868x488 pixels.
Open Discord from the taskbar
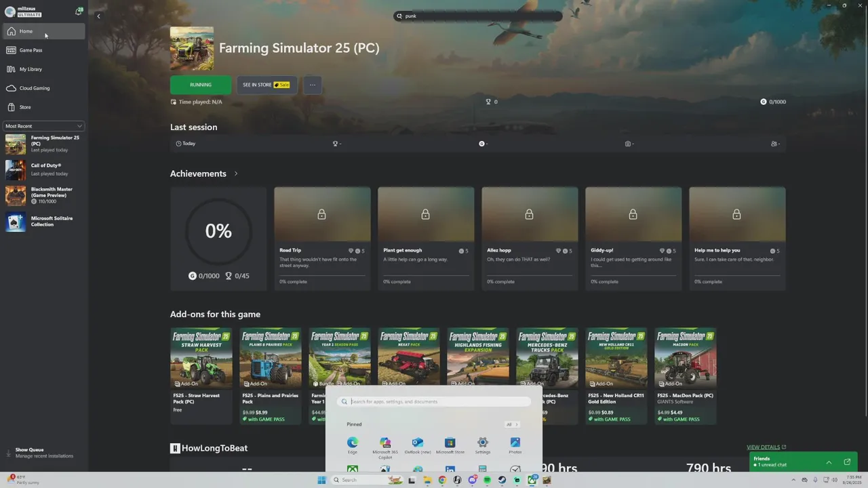[x=473, y=480]
